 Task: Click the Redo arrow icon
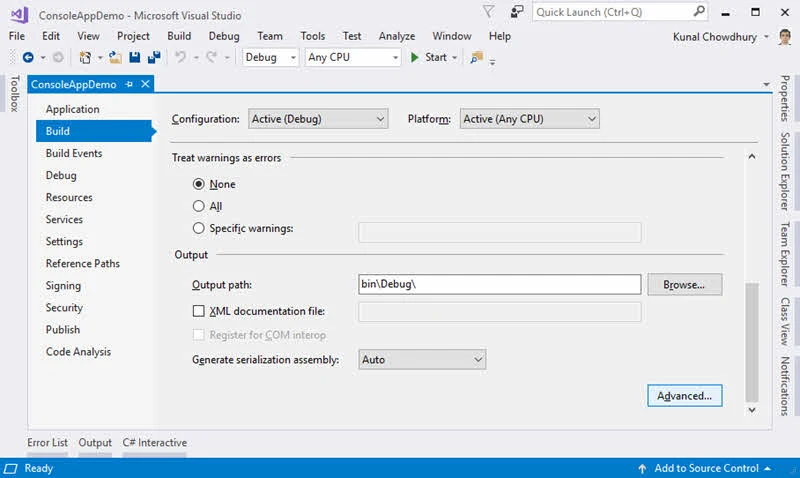click(x=212, y=57)
